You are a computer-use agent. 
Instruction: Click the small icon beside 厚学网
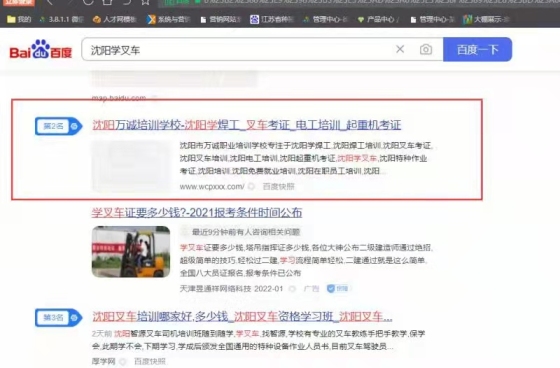(123, 362)
